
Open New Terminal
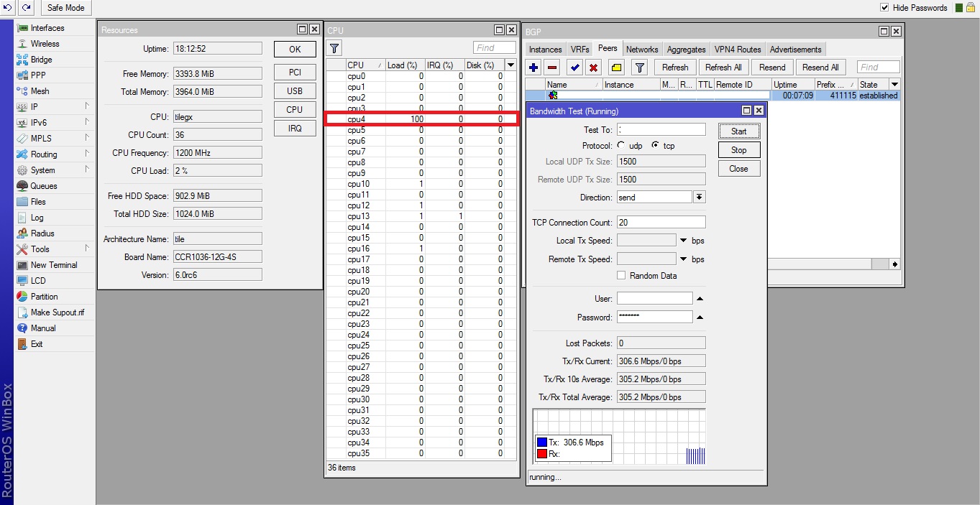pos(54,265)
